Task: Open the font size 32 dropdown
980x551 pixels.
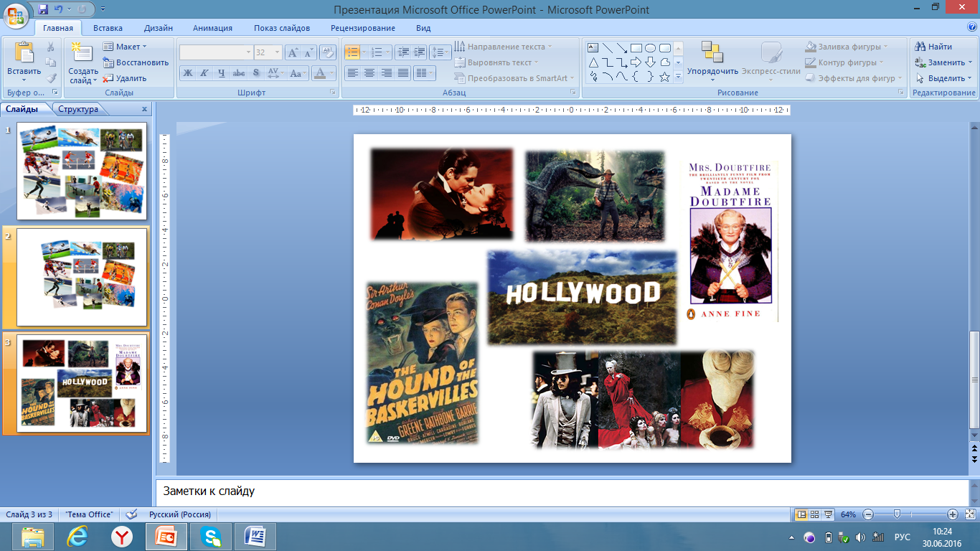Action: pos(276,52)
